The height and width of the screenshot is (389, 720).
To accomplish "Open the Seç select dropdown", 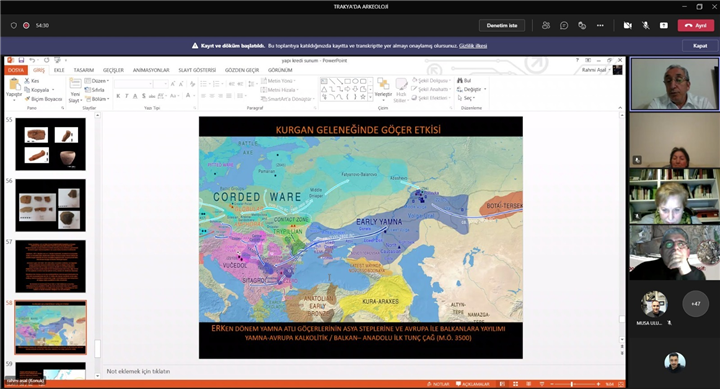I will [x=466, y=98].
